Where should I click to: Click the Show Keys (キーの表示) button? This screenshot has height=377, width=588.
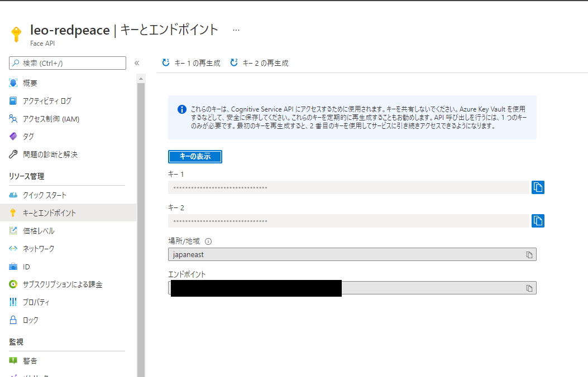(x=195, y=157)
